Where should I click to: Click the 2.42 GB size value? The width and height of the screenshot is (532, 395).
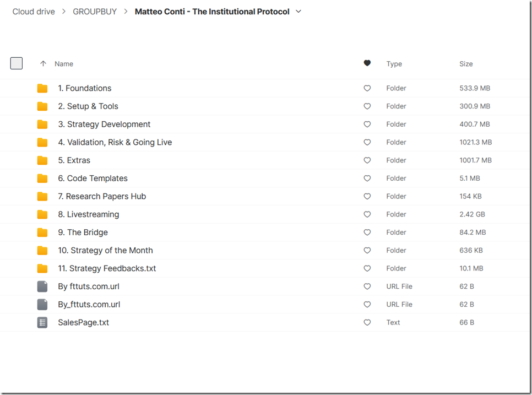[472, 214]
